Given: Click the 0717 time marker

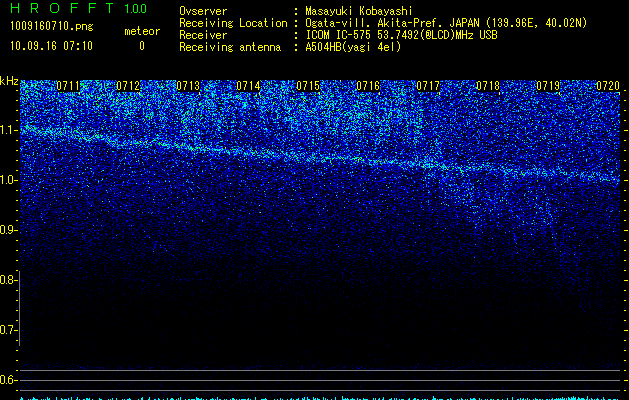Looking at the screenshot, I should (x=428, y=86).
